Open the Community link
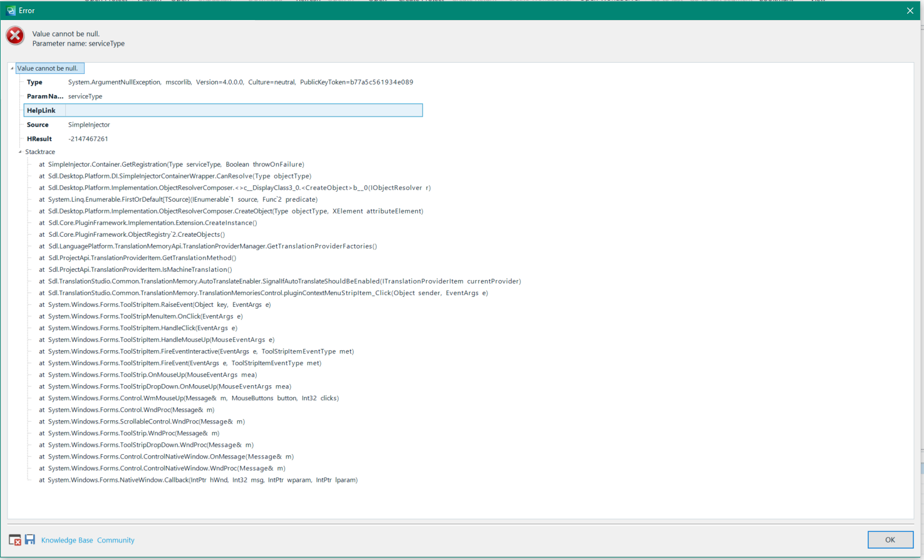 (x=116, y=539)
